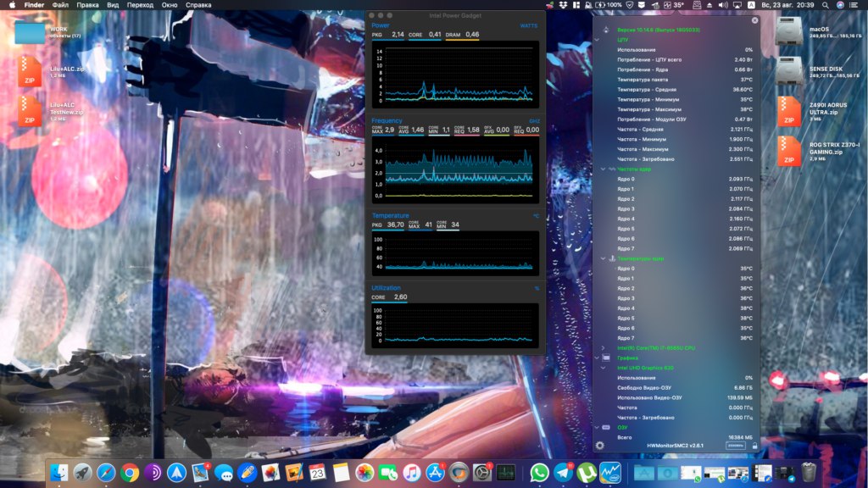Collapse the ЦПУ section
This screenshot has width=868, height=488.
(597, 40)
